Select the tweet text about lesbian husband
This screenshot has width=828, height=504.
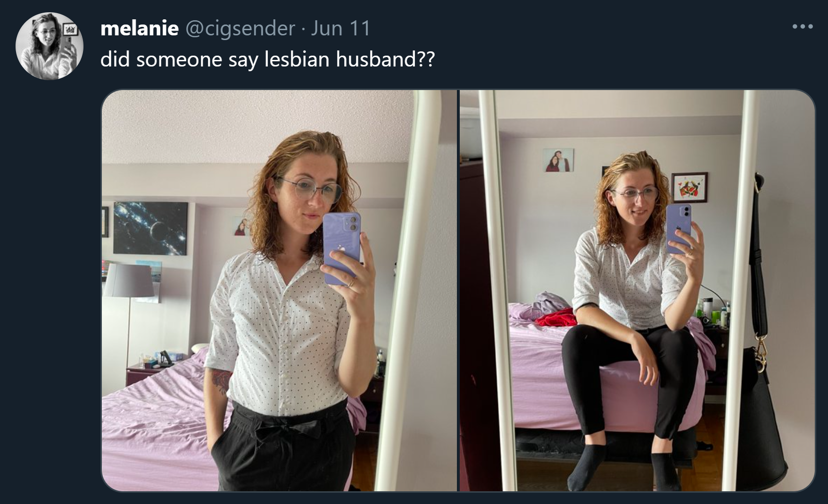(x=267, y=59)
